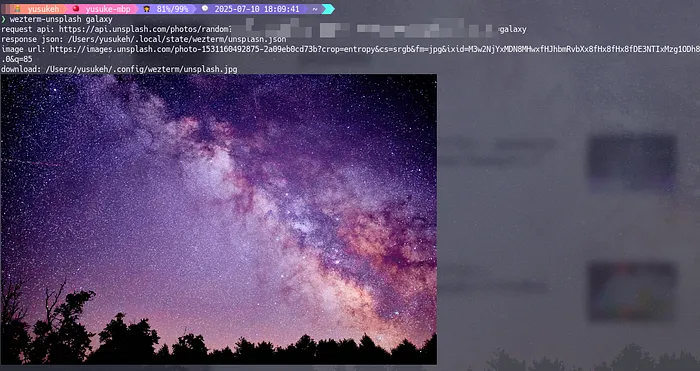
Task: Click the "download:" label
Action: point(21,69)
